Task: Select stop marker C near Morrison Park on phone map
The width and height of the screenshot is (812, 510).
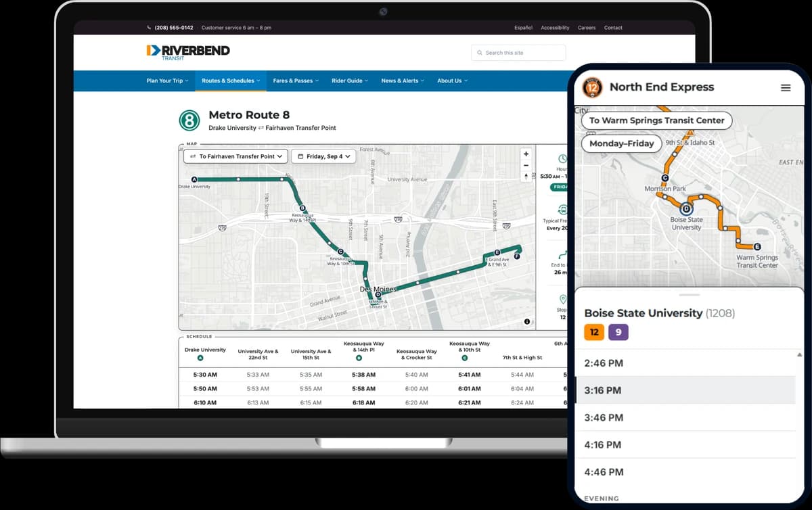Action: coord(665,179)
